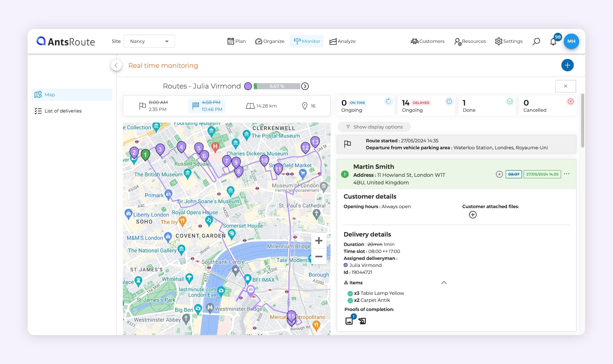Open the Nancy site dropdown
The height and width of the screenshot is (364, 613).
point(149,41)
